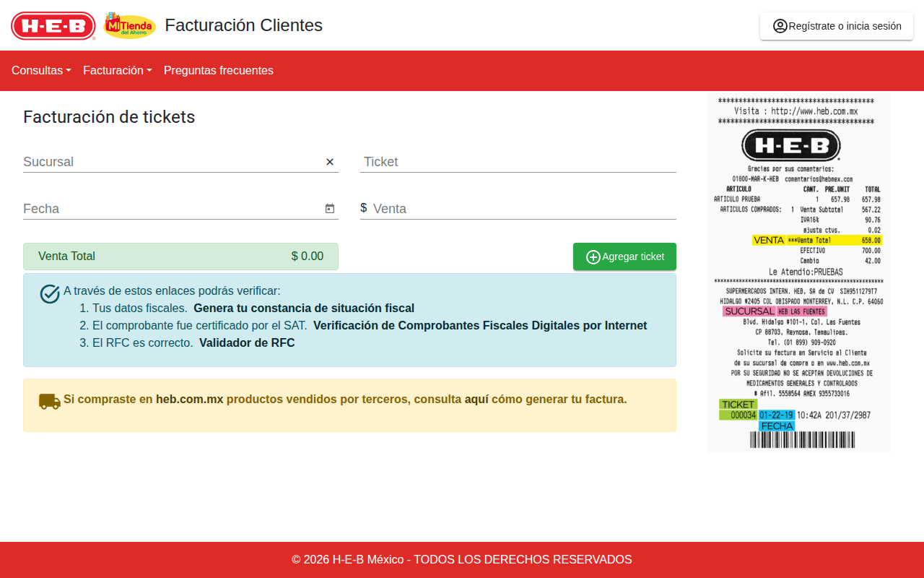924x578 pixels.
Task: Go to Preguntas frecuentes
Action: click(219, 71)
